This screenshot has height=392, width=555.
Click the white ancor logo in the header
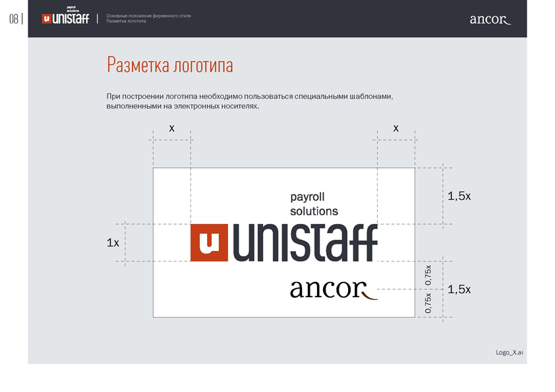(x=490, y=20)
